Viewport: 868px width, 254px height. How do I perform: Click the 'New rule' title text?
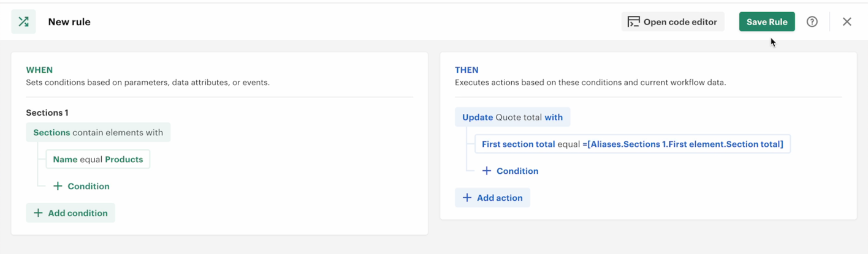point(69,22)
